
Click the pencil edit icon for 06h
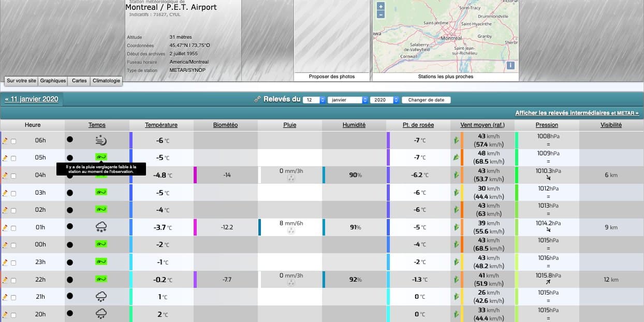pyautogui.click(x=5, y=140)
